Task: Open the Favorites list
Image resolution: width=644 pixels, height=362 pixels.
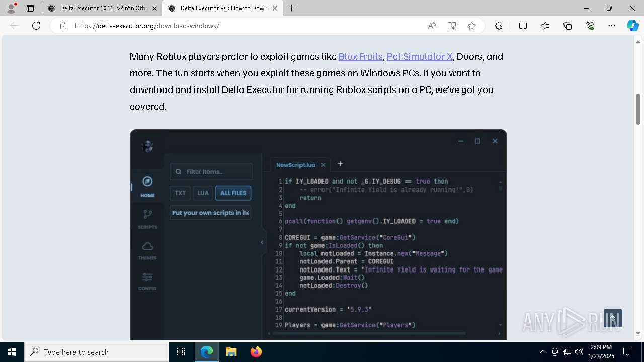Action: click(x=545, y=26)
